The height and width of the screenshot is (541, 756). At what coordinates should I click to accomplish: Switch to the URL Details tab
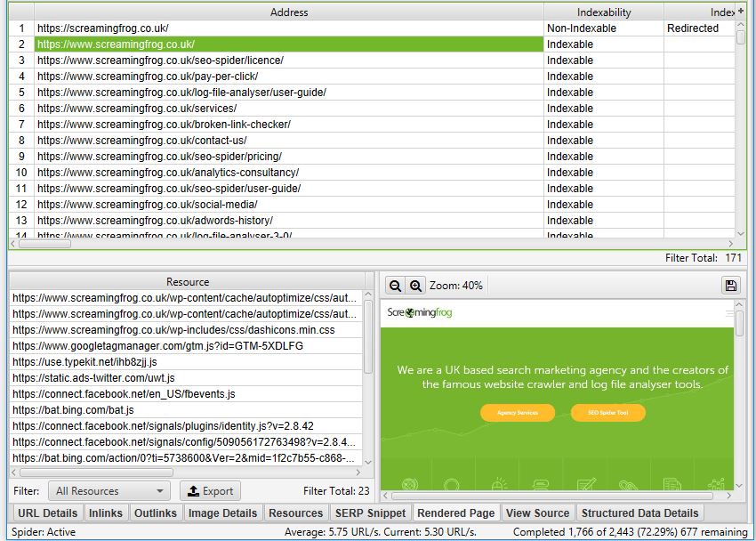click(47, 513)
